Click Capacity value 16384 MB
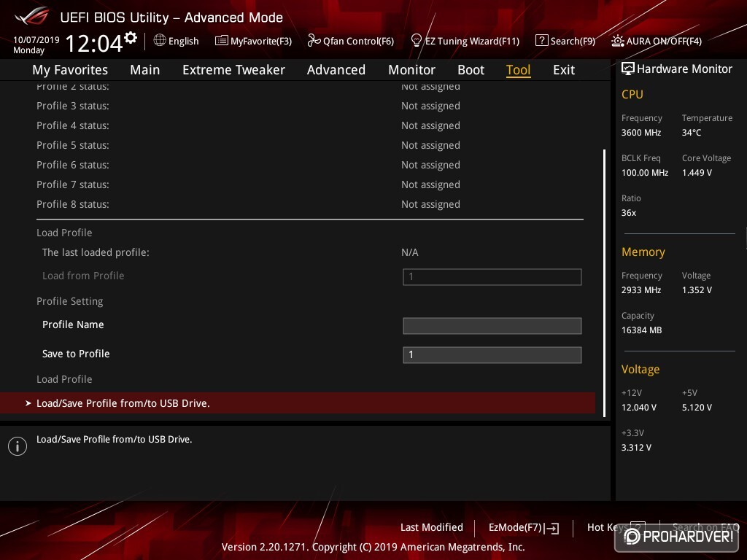 tap(641, 330)
